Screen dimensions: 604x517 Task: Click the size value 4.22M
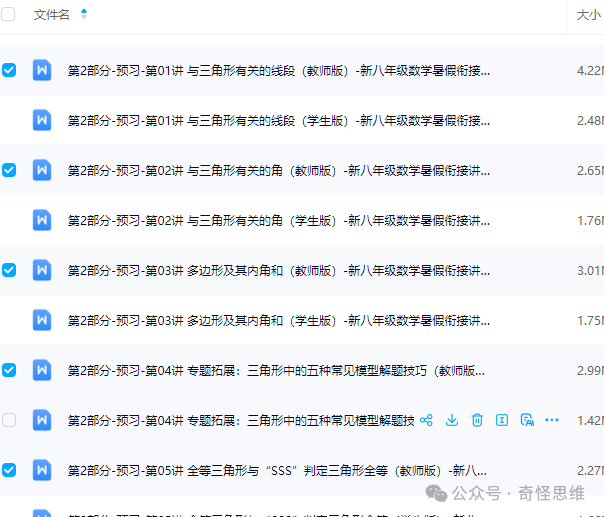590,70
